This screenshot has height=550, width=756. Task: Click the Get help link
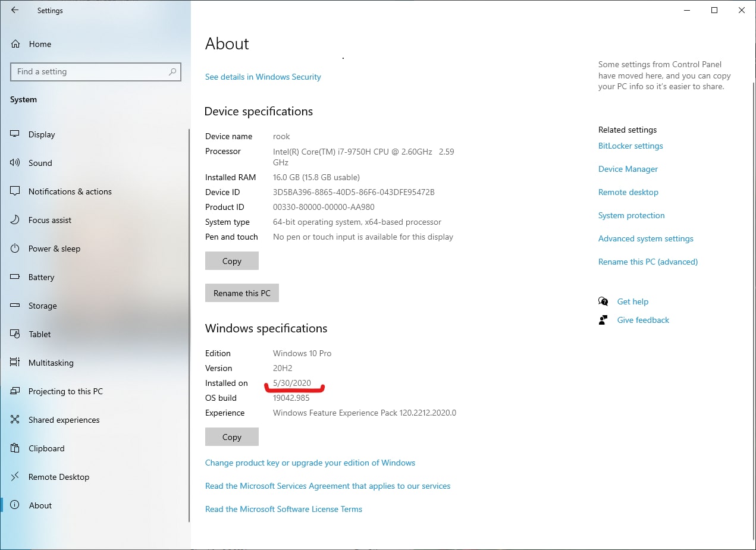tap(633, 301)
